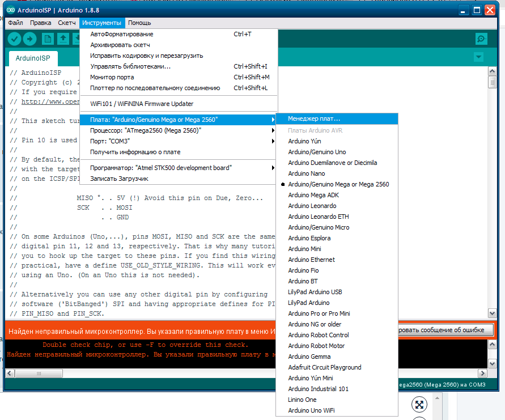
Task: Select Arduino NG or older board
Action: (337, 324)
